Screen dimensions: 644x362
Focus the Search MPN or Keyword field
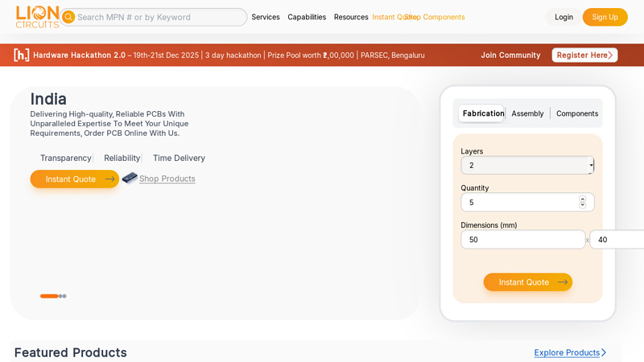[154, 17]
